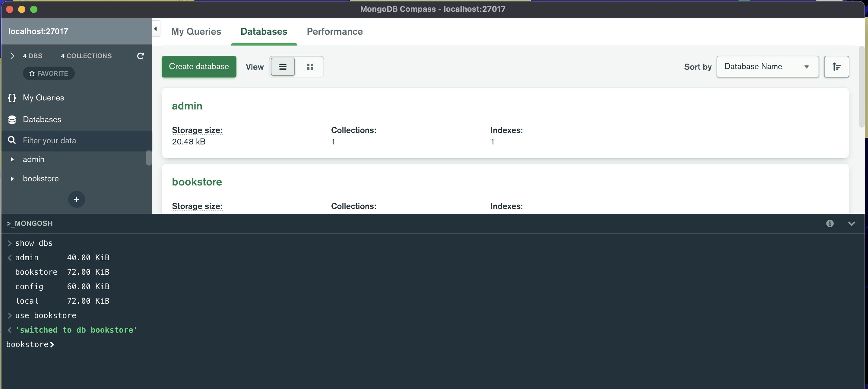Viewport: 868px width, 389px height.
Task: Select bookstore in the sidebar database list
Action: (x=41, y=179)
